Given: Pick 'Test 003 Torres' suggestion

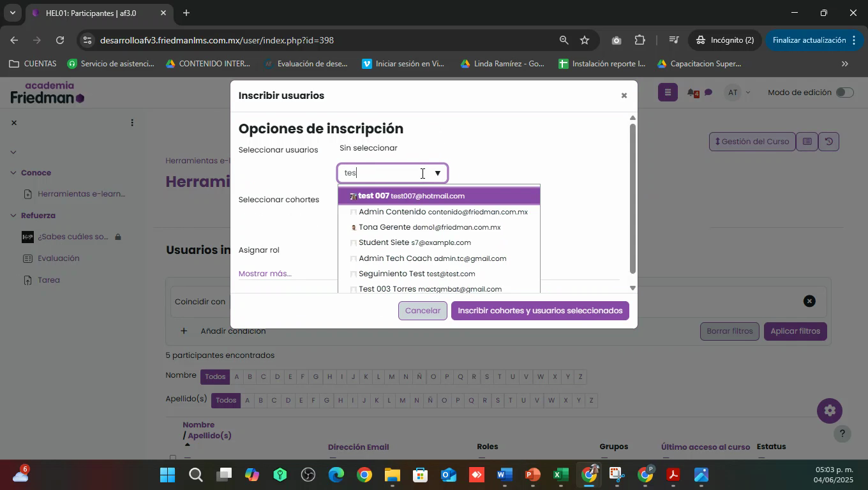Looking at the screenshot, I should (439, 288).
